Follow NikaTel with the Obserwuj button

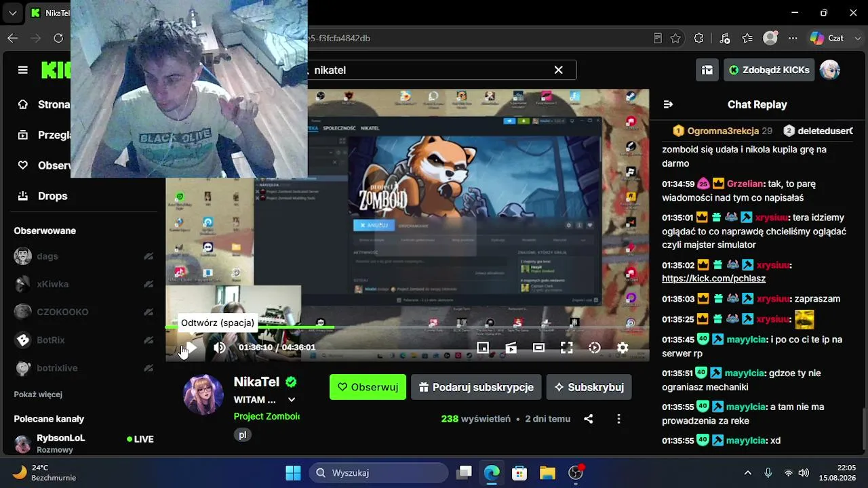tap(368, 387)
